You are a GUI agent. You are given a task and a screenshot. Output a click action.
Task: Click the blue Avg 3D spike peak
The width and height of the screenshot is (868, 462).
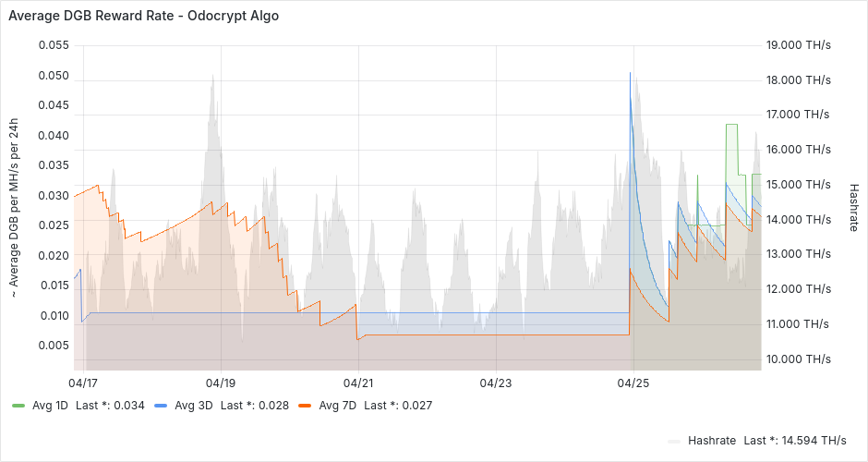pos(631,73)
